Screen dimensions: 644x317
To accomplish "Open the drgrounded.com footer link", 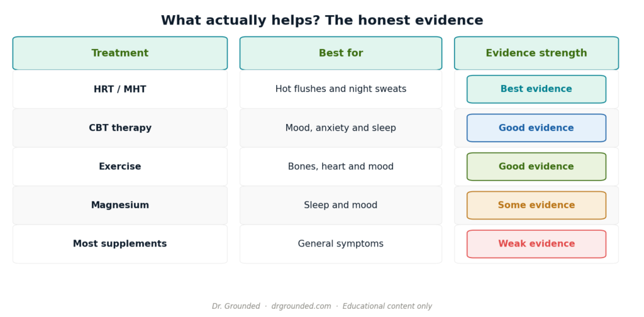I will (x=301, y=306).
